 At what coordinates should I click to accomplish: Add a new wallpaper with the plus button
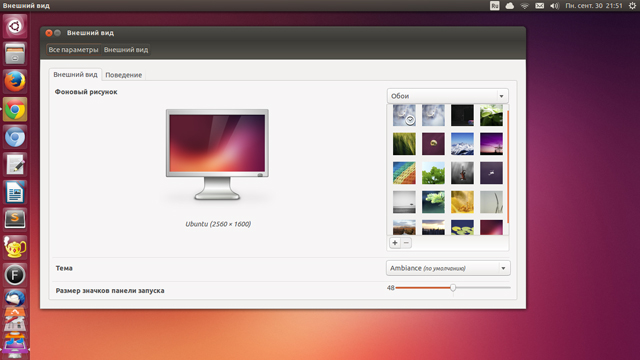395,243
